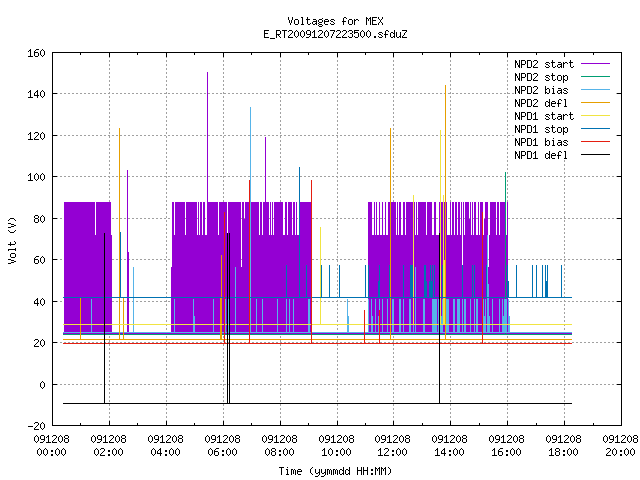Viewport: 640px width, 480px height.
Task: Click the purple NPD2 start legend line
Action: click(595, 64)
